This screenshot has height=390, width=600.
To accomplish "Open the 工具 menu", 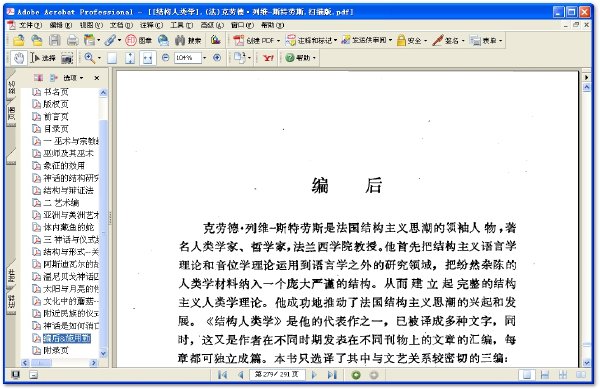I will [x=181, y=25].
